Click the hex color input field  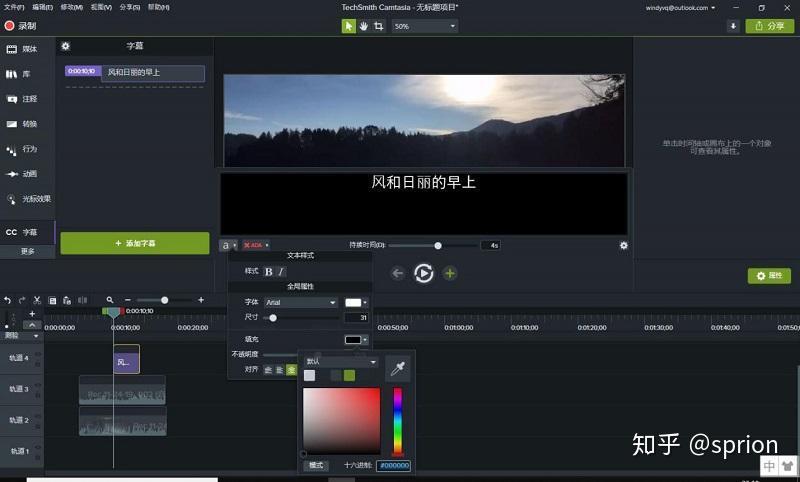coord(393,465)
